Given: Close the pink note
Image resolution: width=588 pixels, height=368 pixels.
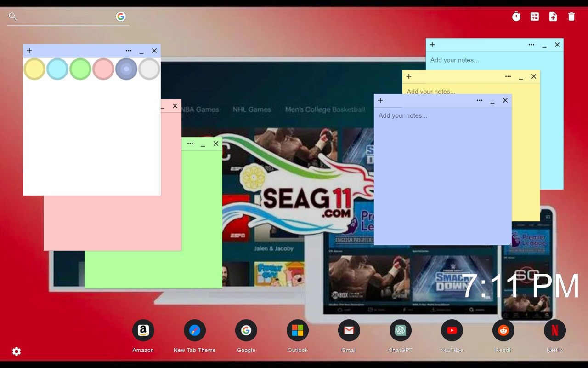Looking at the screenshot, I should 175,106.
